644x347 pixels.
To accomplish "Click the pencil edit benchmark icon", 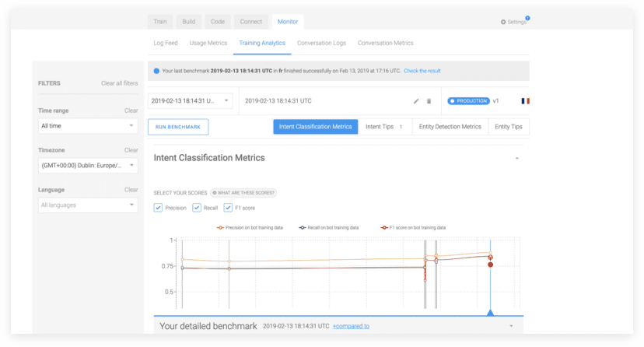I will click(416, 101).
